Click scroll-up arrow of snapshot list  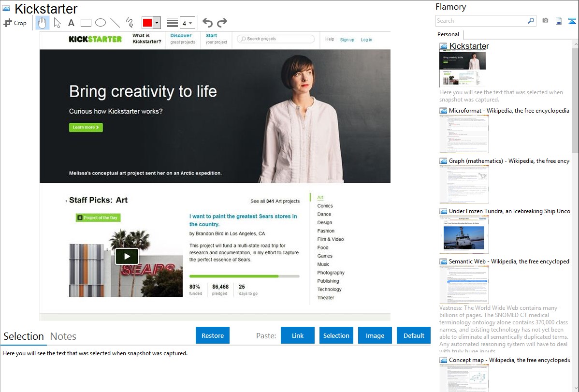coord(576,44)
